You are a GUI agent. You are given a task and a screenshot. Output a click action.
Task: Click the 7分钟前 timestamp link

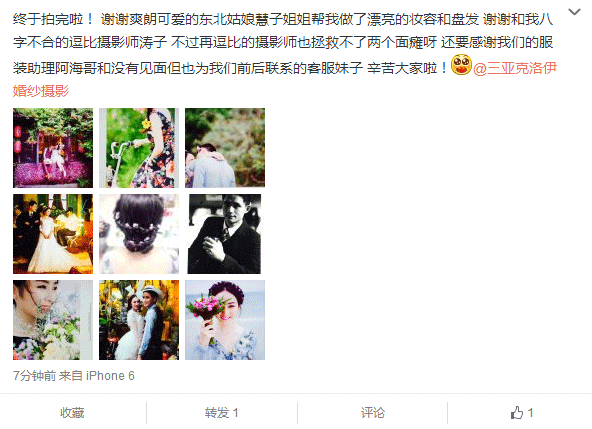tap(34, 376)
